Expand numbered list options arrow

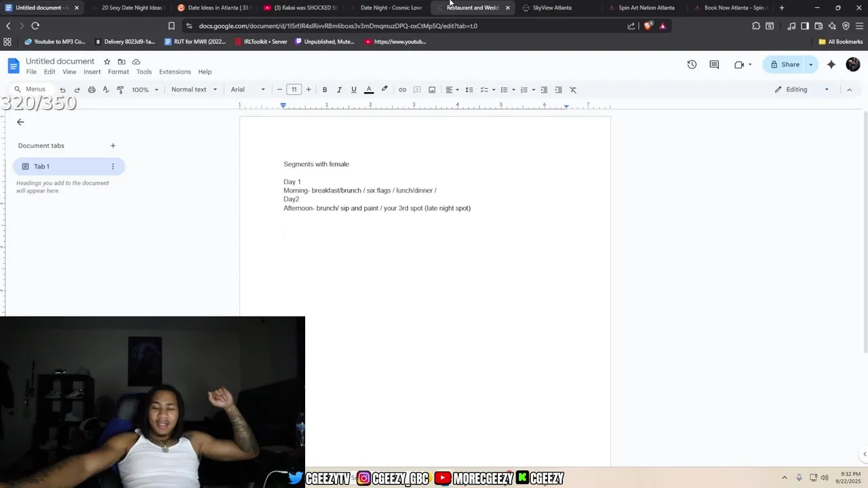(x=534, y=89)
